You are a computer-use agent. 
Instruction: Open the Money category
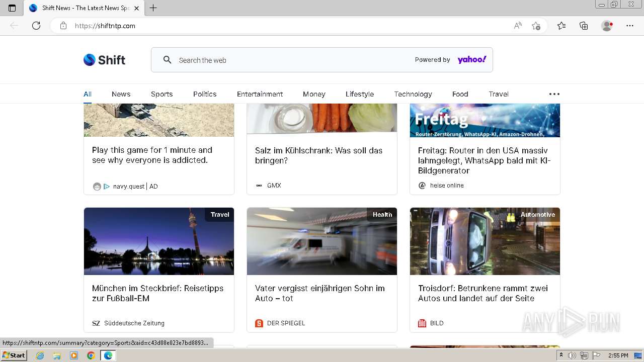tap(314, 94)
